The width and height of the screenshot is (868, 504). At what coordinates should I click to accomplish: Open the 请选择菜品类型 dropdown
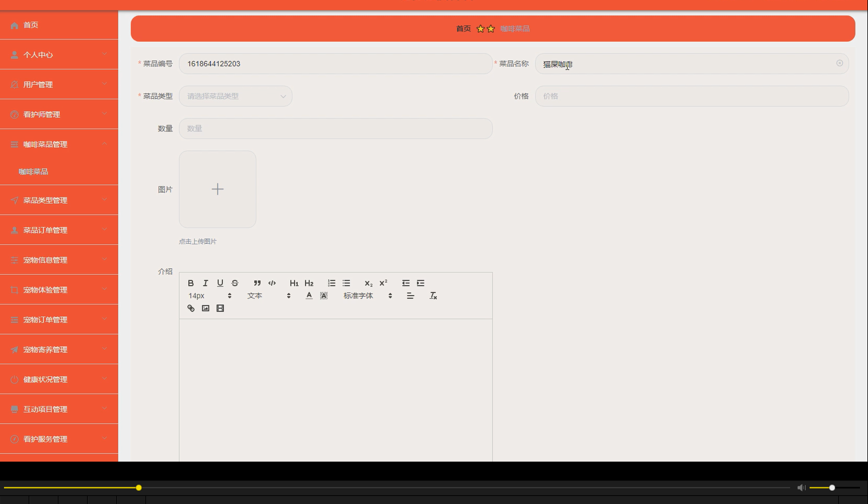tap(235, 96)
